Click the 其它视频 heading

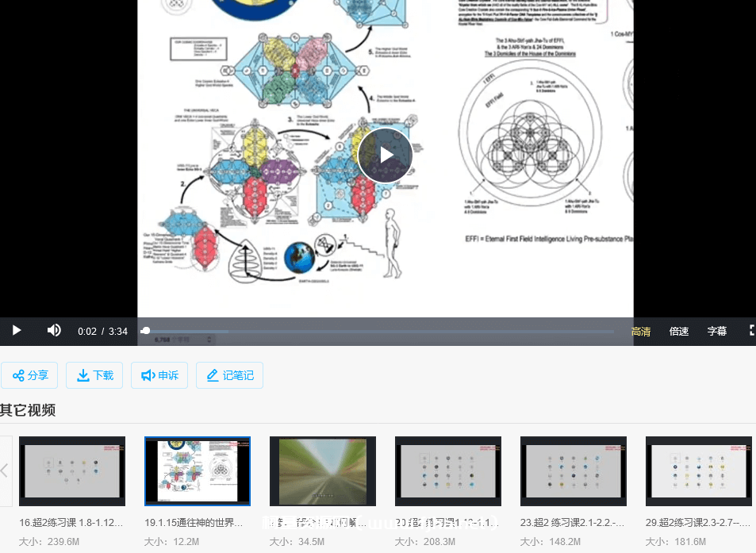tap(28, 410)
